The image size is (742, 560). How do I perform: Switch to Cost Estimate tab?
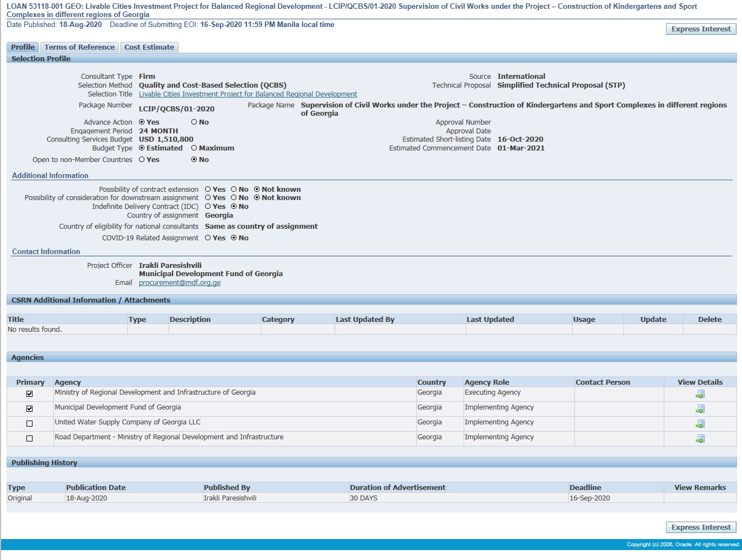[x=149, y=47]
